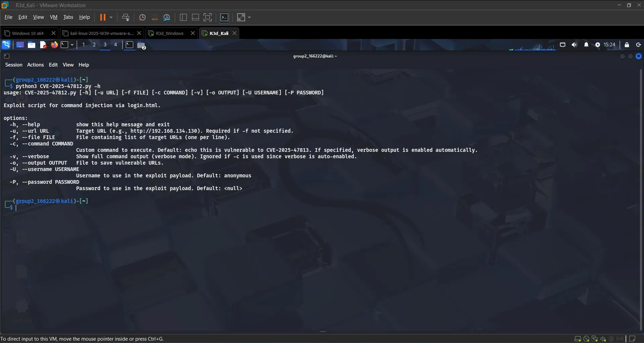
Task: Toggle the thumbnail bar view
Action: coord(195,17)
